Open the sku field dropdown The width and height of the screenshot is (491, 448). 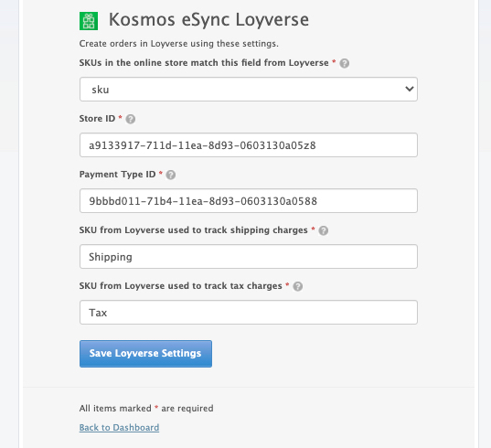[249, 90]
